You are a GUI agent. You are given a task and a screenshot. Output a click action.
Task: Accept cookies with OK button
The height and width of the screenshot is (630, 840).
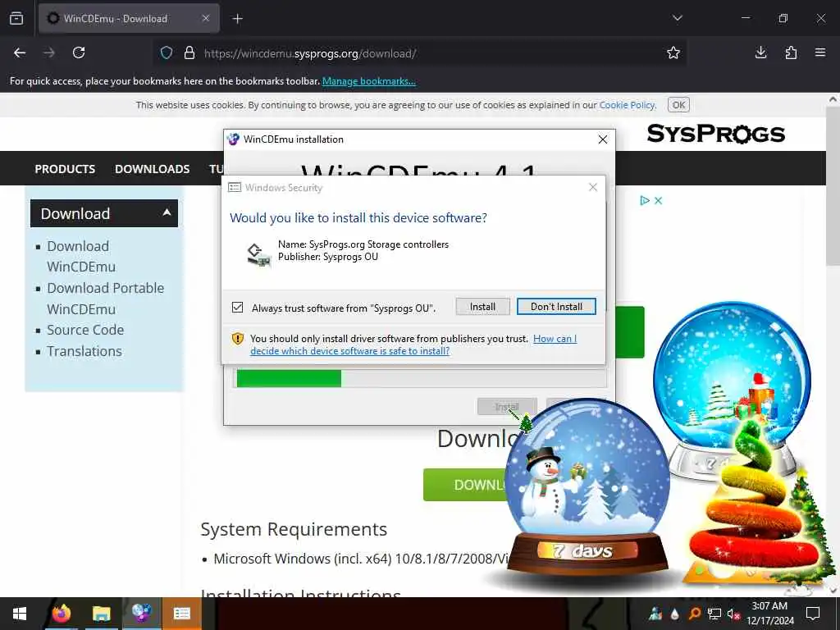(678, 105)
